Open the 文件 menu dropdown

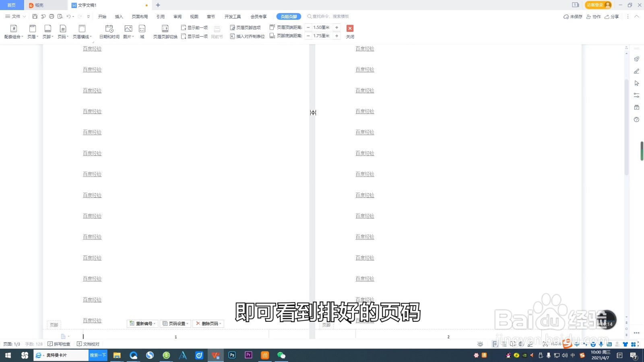point(16,16)
